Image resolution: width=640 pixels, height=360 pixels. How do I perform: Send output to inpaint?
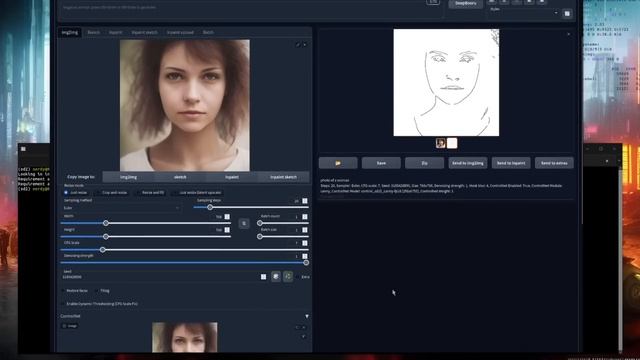[511, 163]
